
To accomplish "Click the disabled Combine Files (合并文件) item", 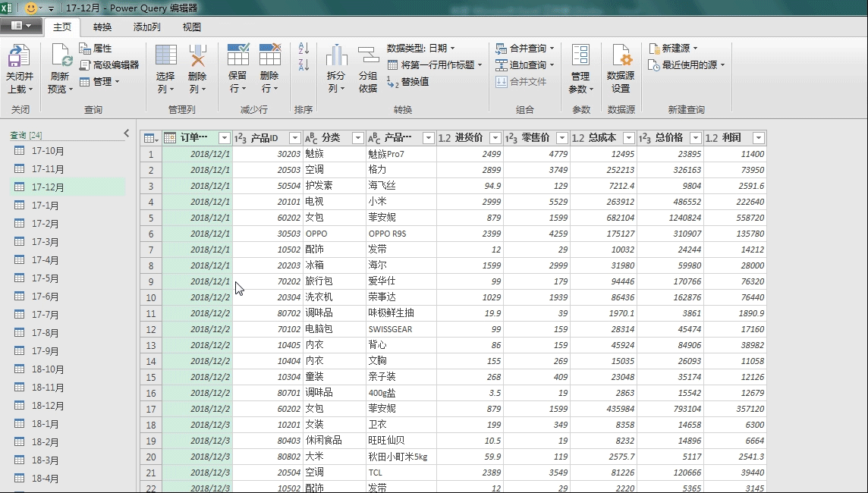I will 521,82.
